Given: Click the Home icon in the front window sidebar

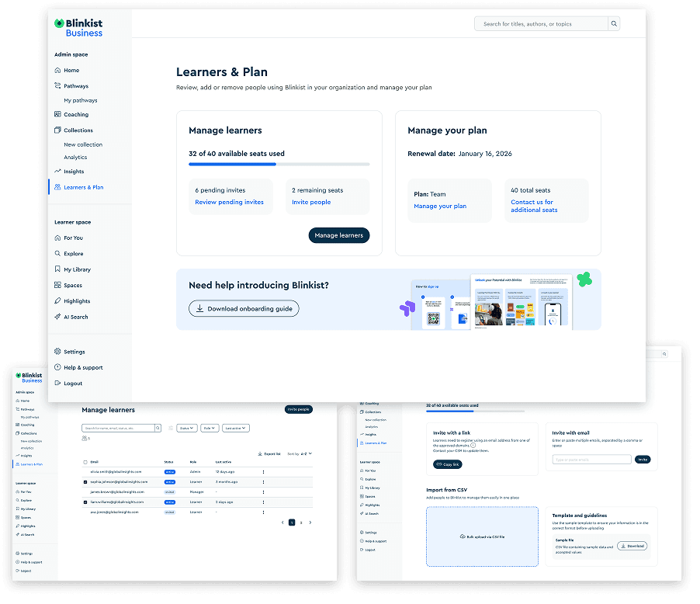Looking at the screenshot, I should [x=57, y=70].
